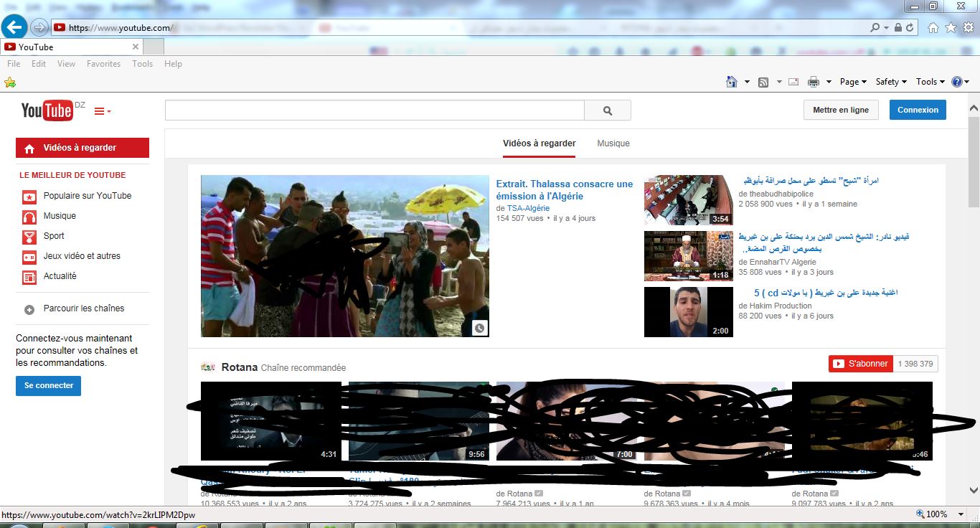Refresh the page with the reload icon

point(910,28)
